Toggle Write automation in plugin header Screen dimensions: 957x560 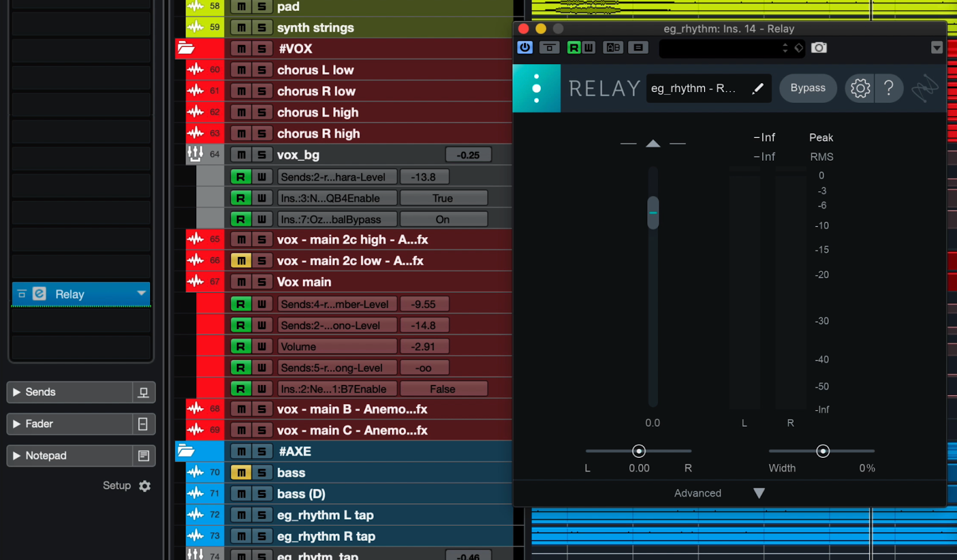point(589,47)
